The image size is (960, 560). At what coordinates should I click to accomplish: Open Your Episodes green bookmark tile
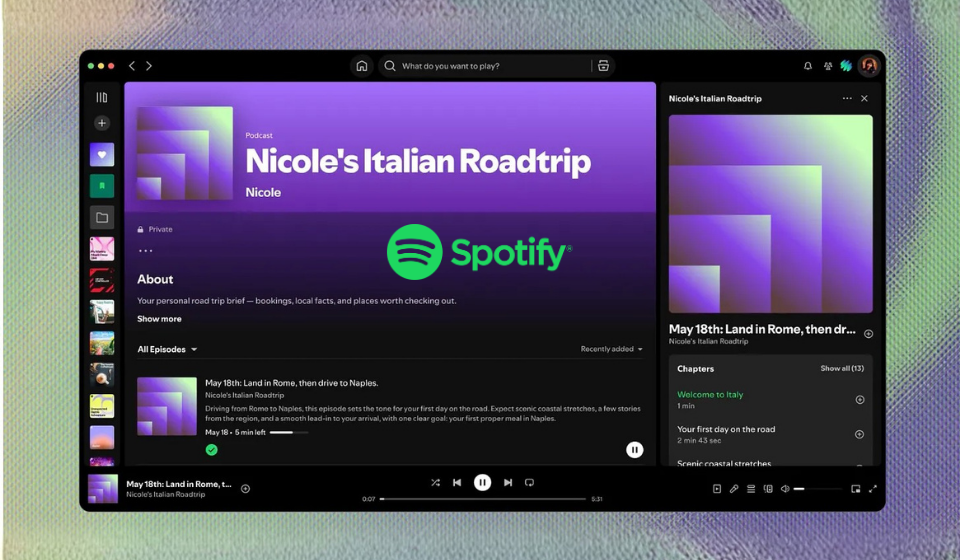point(102,185)
